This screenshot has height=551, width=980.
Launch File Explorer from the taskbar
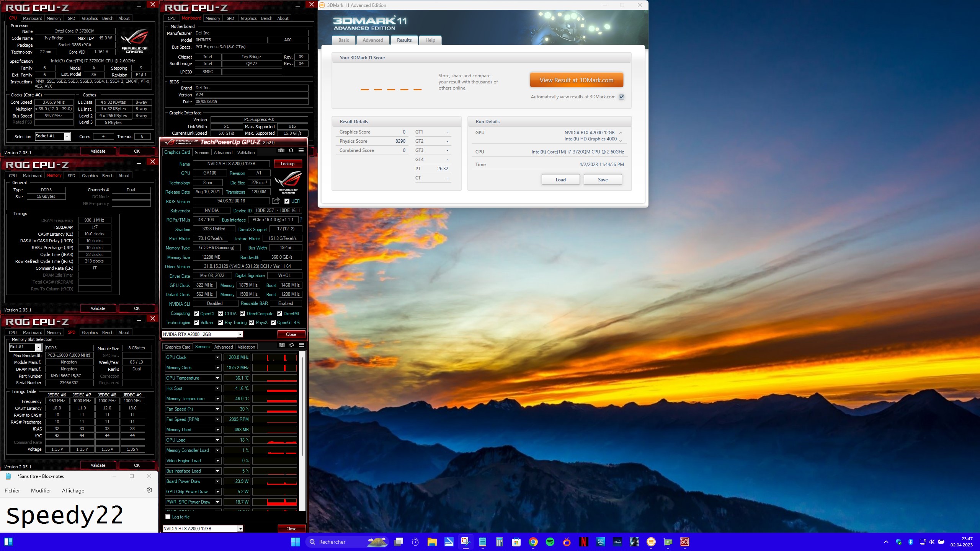click(432, 542)
